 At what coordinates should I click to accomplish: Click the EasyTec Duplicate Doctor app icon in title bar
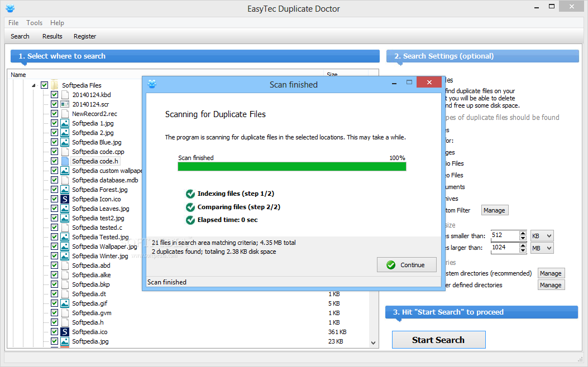pyautogui.click(x=10, y=8)
